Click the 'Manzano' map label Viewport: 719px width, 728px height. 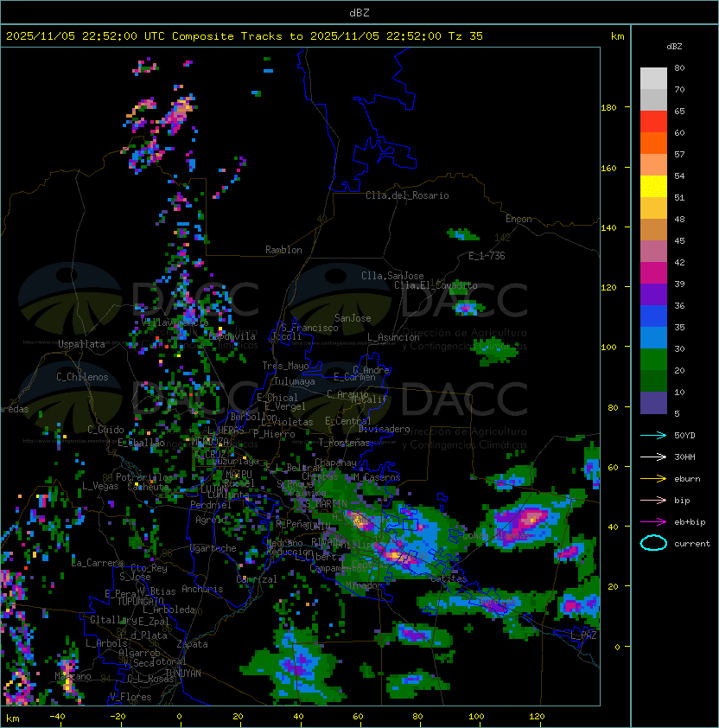click(73, 676)
